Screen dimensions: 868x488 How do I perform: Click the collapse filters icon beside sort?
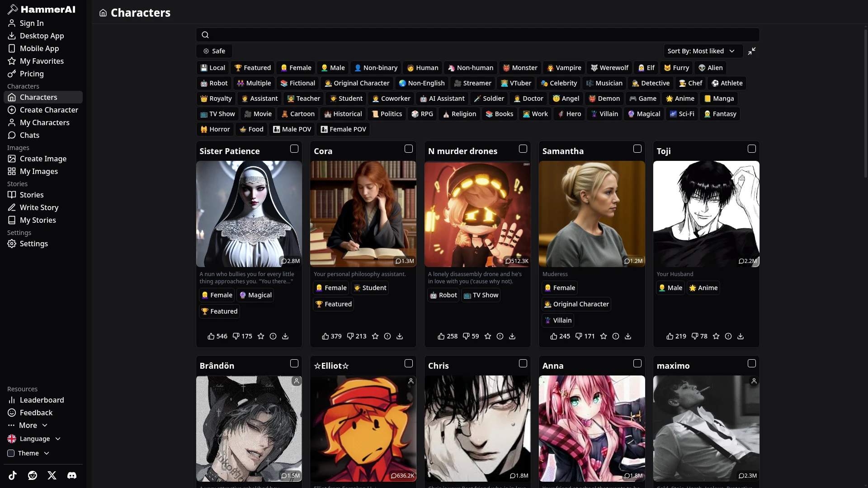[x=752, y=51]
